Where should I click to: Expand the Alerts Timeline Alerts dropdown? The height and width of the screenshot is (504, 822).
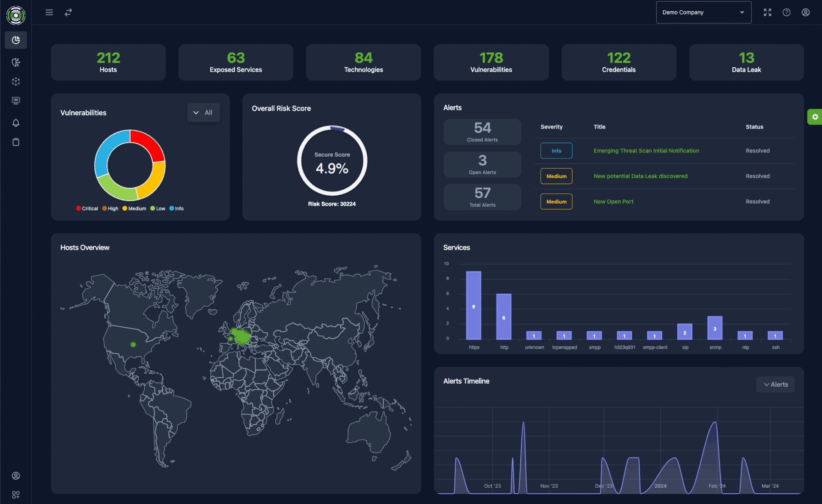pos(775,385)
